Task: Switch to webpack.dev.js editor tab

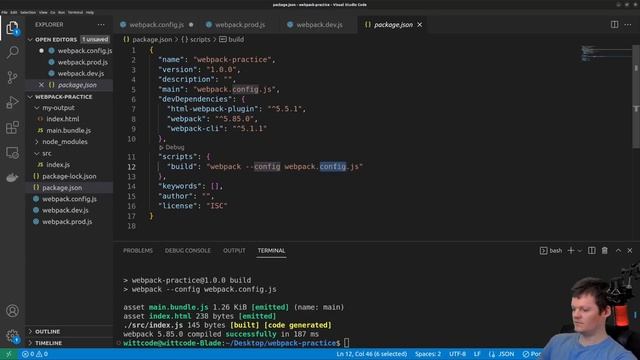Action: (319, 25)
